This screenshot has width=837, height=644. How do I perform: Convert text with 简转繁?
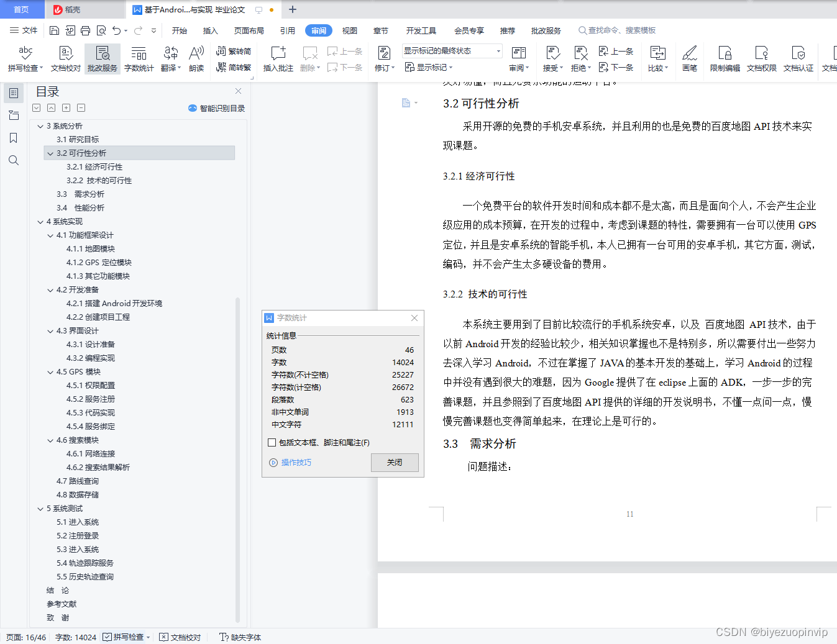point(234,67)
